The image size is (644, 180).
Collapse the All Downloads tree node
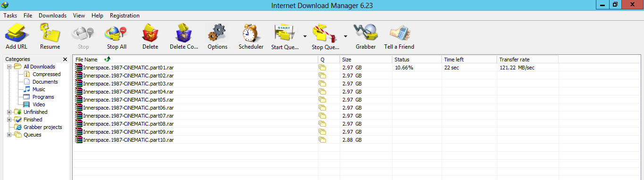coord(9,67)
